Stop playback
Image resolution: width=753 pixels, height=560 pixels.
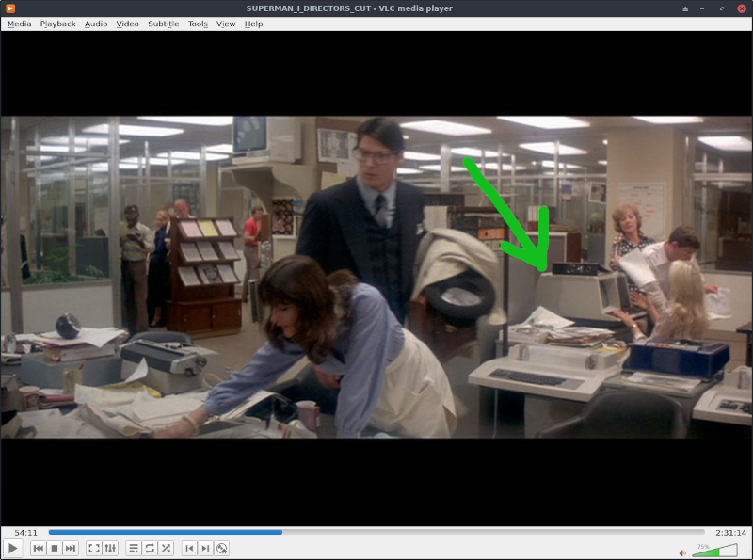(x=55, y=548)
